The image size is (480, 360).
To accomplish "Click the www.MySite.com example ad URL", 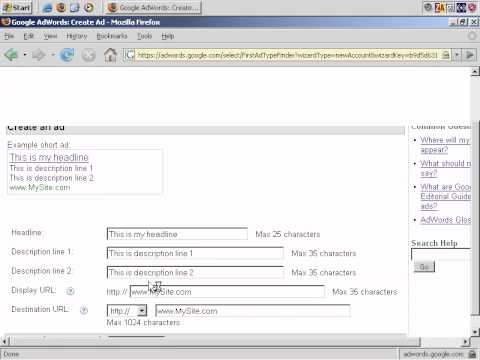I will click(40, 188).
